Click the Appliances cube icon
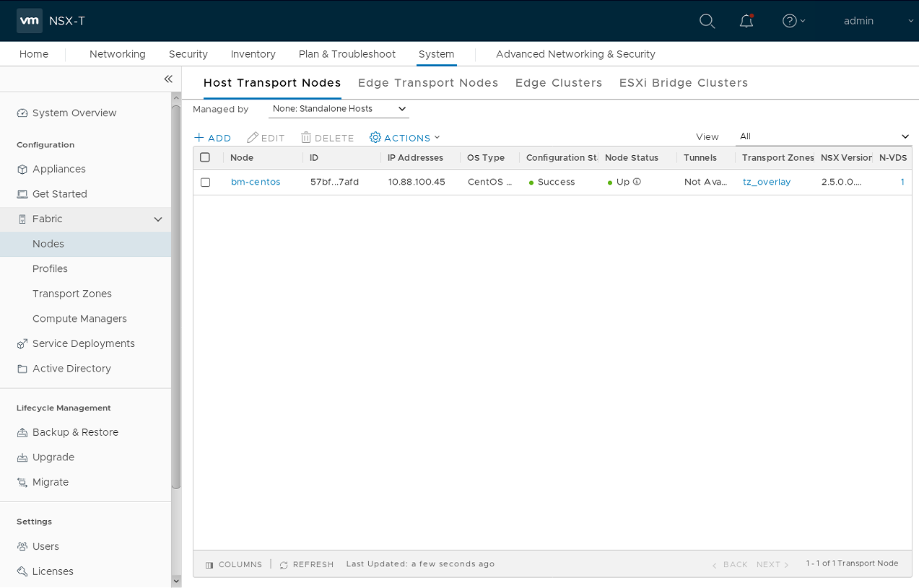The image size is (919, 588). [x=22, y=170]
